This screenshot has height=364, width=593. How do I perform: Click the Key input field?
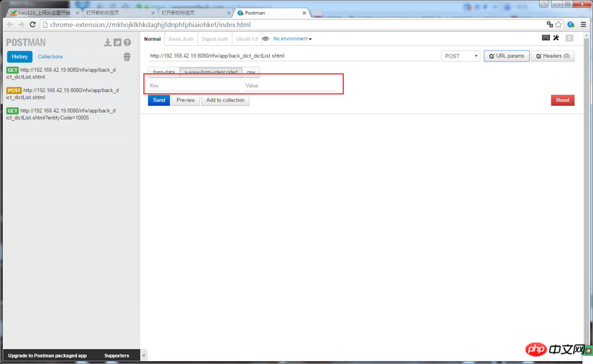click(x=194, y=85)
